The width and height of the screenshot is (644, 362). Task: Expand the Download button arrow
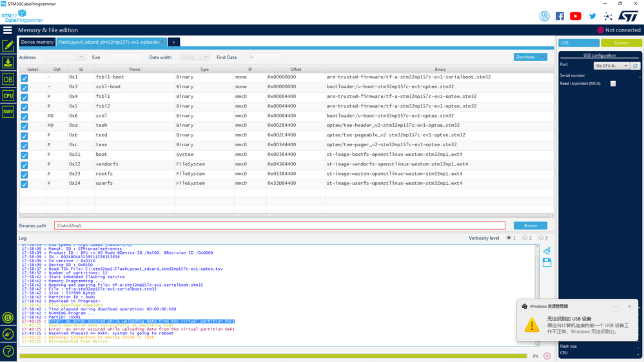click(543, 57)
